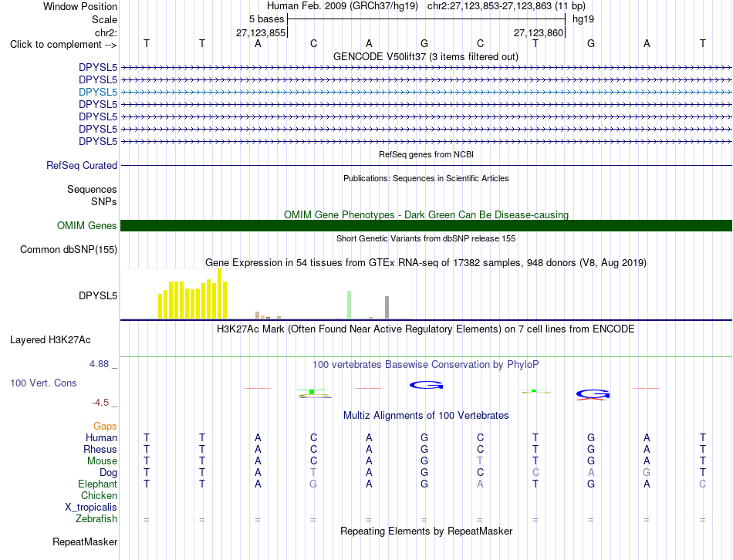Open the Window Position track label
This screenshot has height=560, width=733.
click(80, 6)
